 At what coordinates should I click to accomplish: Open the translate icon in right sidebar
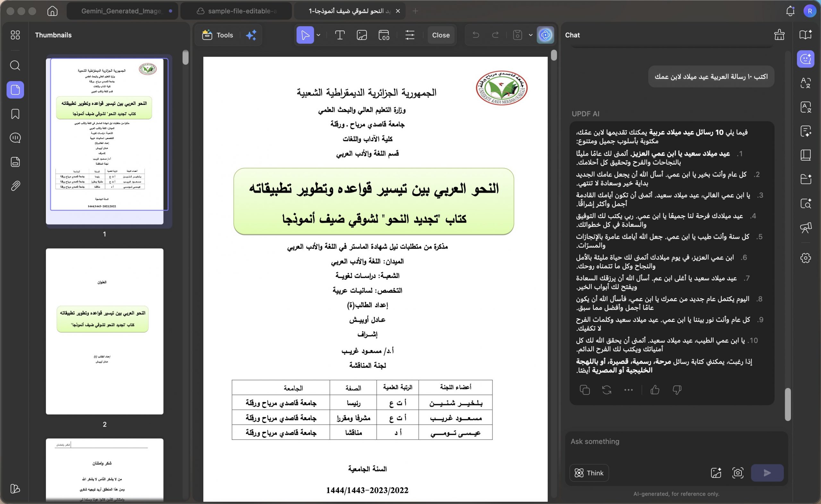click(x=806, y=83)
